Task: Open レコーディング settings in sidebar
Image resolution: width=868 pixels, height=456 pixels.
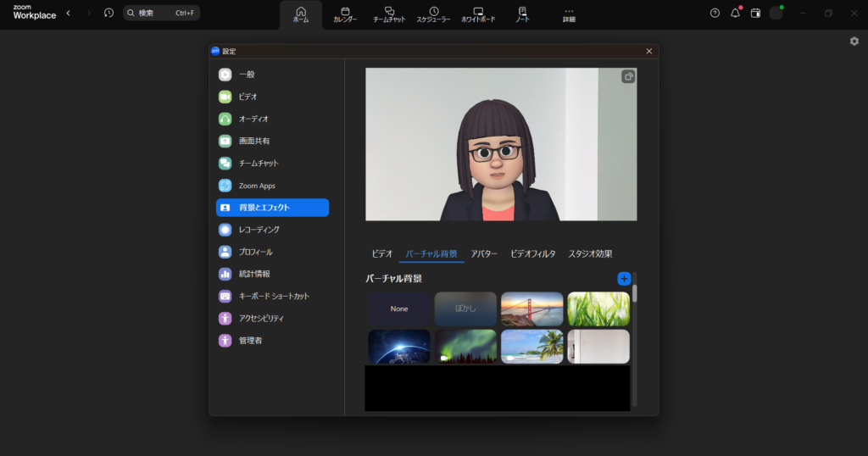Action: [259, 230]
